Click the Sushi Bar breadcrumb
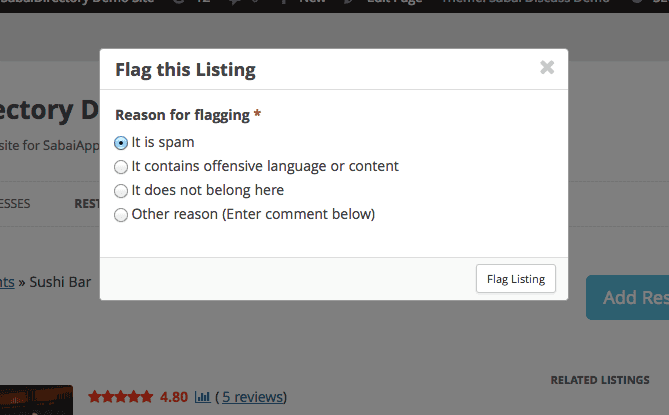The image size is (669, 415). pyautogui.click(x=60, y=282)
